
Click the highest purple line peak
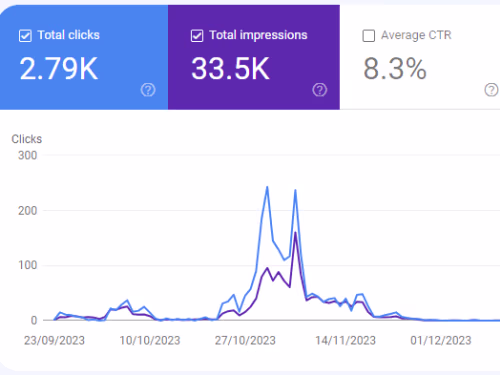[295, 232]
